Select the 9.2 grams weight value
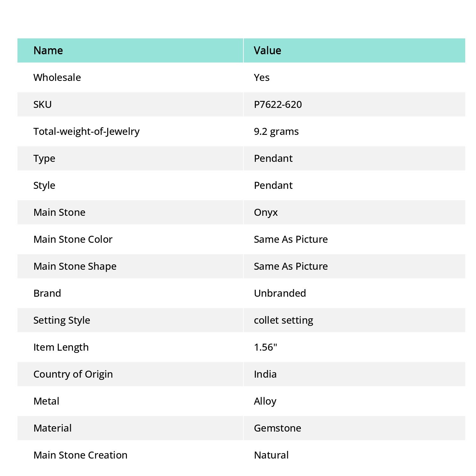 coord(276,131)
